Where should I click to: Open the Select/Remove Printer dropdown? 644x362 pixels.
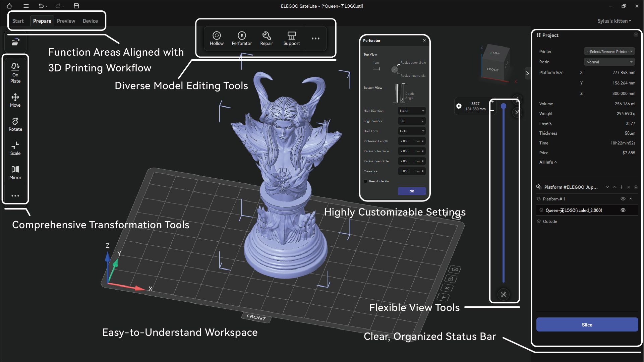pos(609,52)
